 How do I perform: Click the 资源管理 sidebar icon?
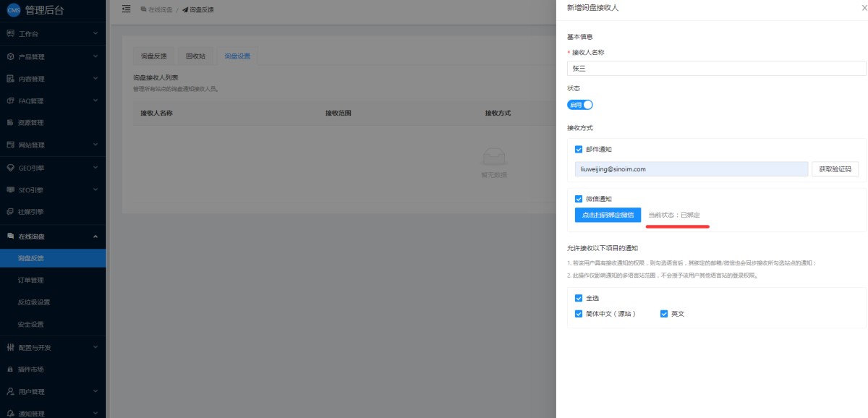[x=10, y=123]
